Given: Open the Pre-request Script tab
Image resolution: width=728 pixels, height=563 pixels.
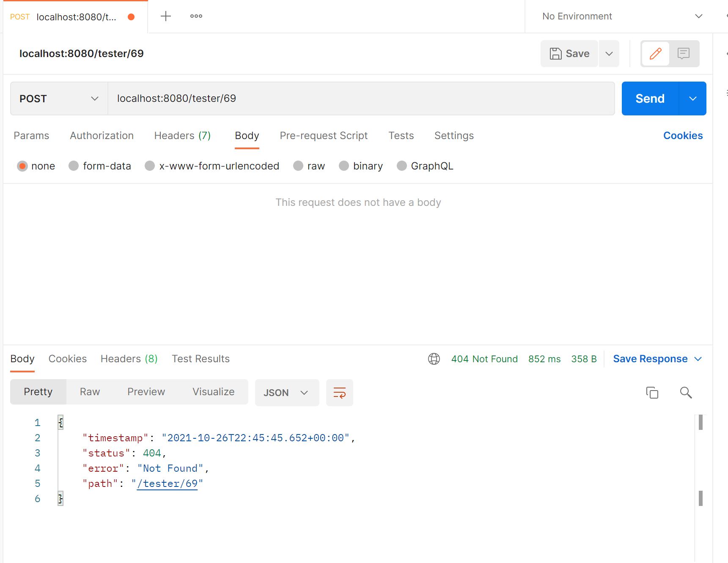Looking at the screenshot, I should coord(324,136).
